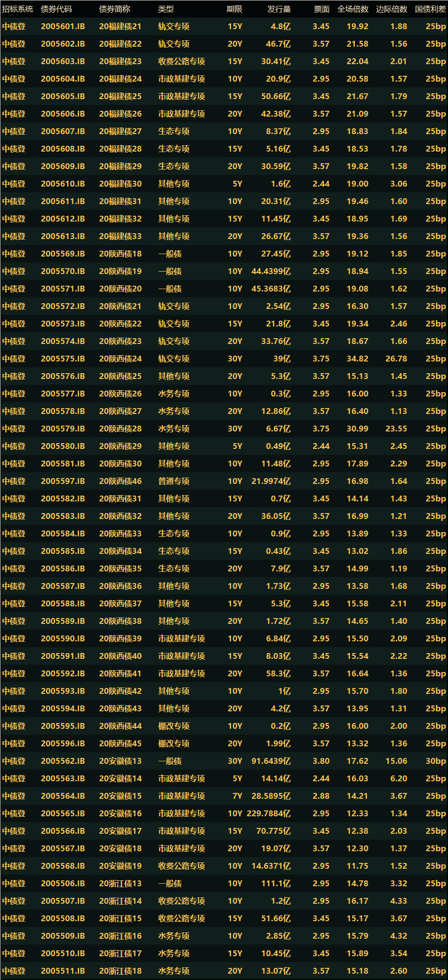Click the 23.55 marginal multiple value
This screenshot has height=980, width=448.
397,429
